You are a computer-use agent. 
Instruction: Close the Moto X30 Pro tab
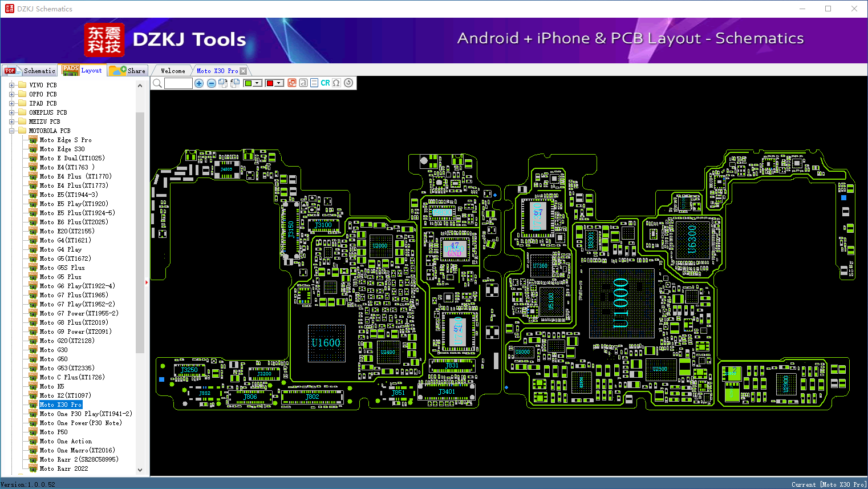pyautogui.click(x=244, y=71)
